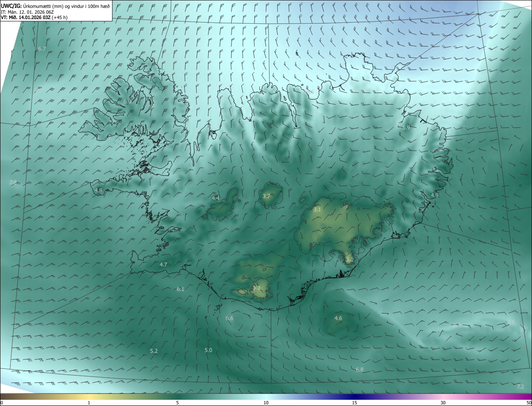Click the 6.6 value on the map
Screen dimensions: 532x406
point(229,318)
